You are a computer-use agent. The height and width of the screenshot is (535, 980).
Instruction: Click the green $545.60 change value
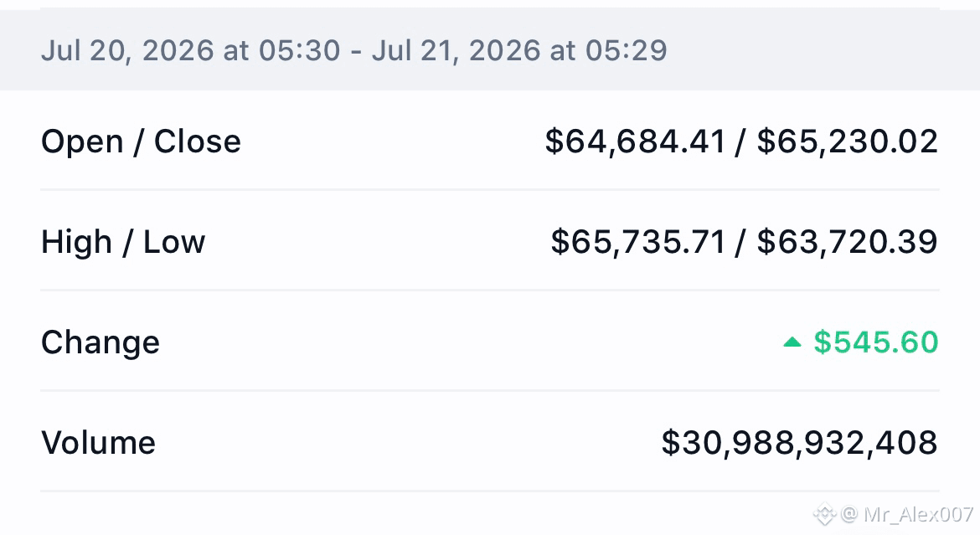point(875,342)
